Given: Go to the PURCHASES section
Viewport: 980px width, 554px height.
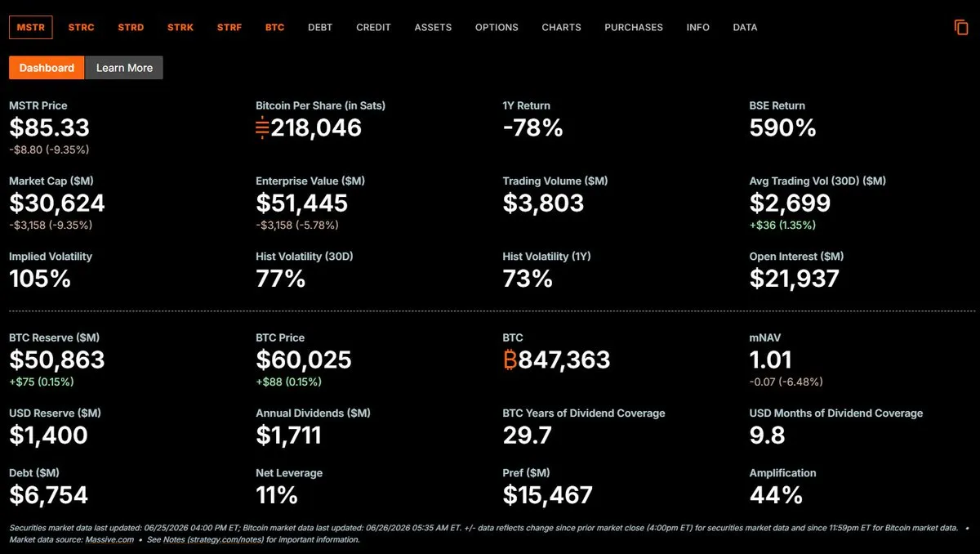Looking at the screenshot, I should [634, 27].
